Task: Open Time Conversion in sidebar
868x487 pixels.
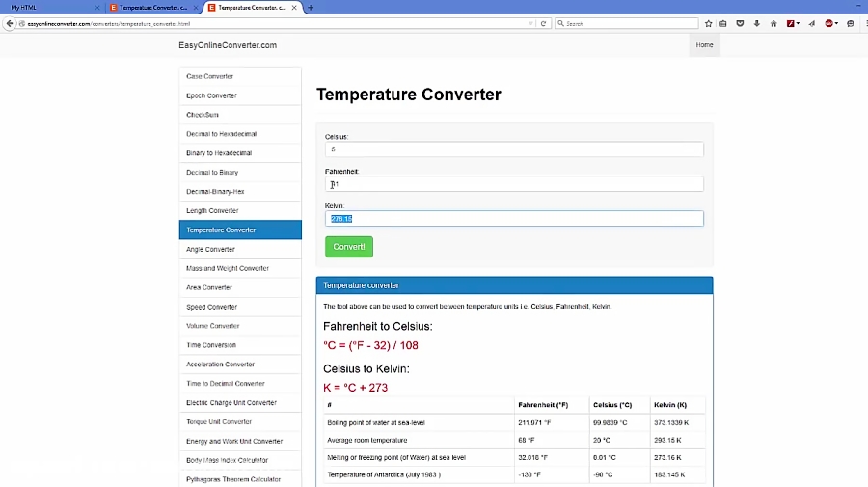Action: click(x=240, y=345)
